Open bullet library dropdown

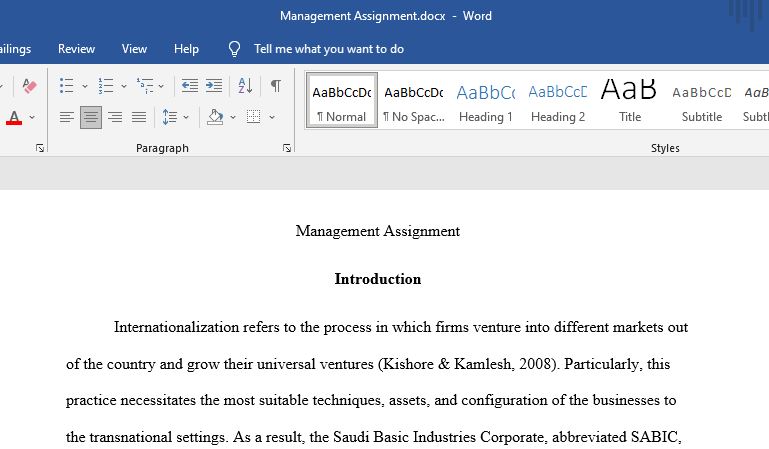[x=84, y=86]
